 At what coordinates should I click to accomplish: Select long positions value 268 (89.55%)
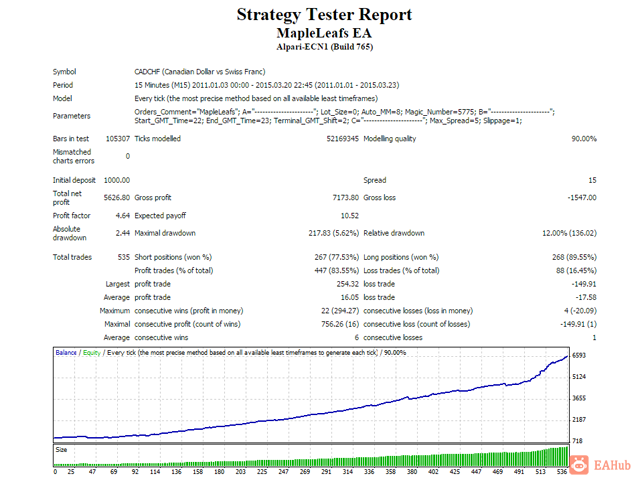[x=574, y=257]
